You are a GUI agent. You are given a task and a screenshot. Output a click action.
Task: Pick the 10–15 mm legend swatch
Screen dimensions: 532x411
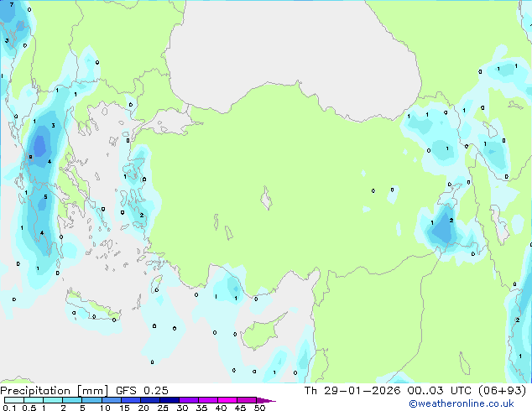point(111,400)
